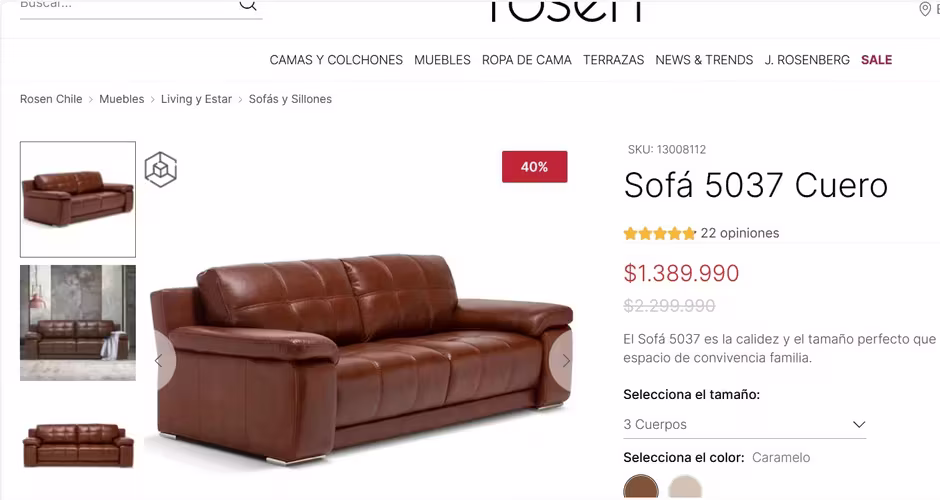Click the location pin icon
This screenshot has width=940, height=500.
pyautogui.click(x=924, y=8)
